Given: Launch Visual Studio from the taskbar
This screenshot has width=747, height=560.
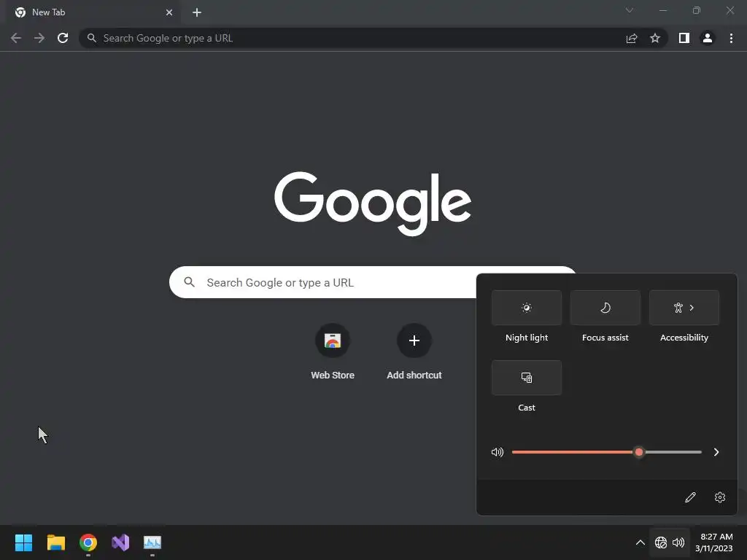Looking at the screenshot, I should pyautogui.click(x=120, y=542).
